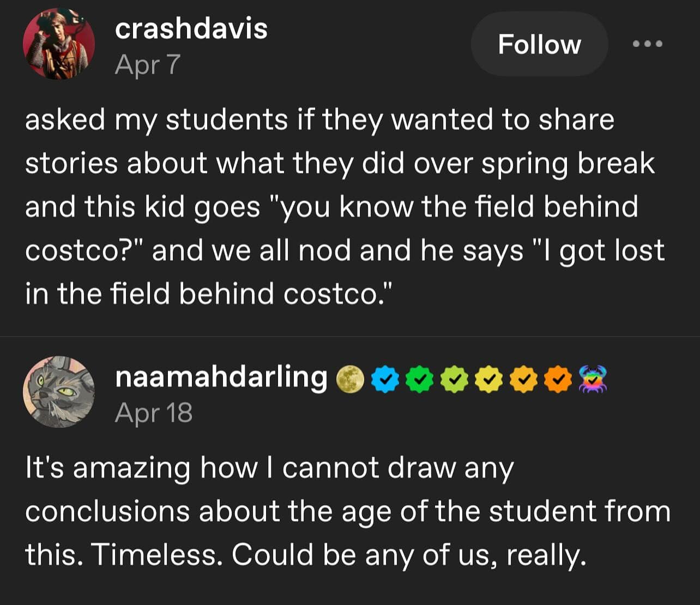This screenshot has width=700, height=605.
Task: Select the green checkmark badge
Action: pos(420,379)
